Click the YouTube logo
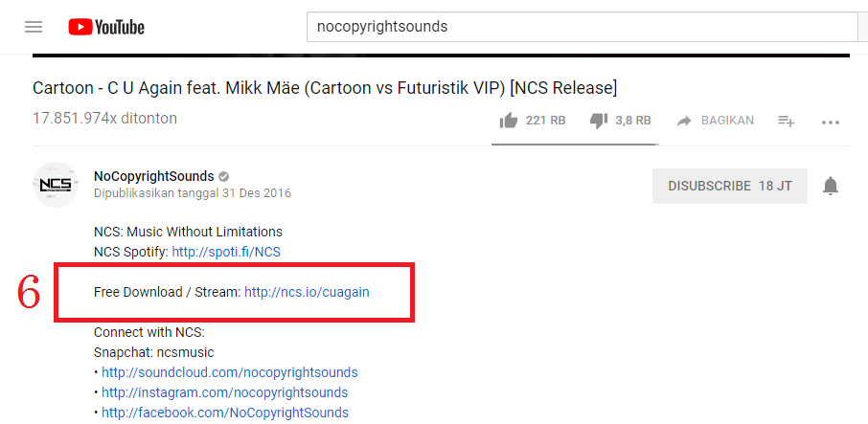The width and height of the screenshot is (868, 424). pos(106,27)
